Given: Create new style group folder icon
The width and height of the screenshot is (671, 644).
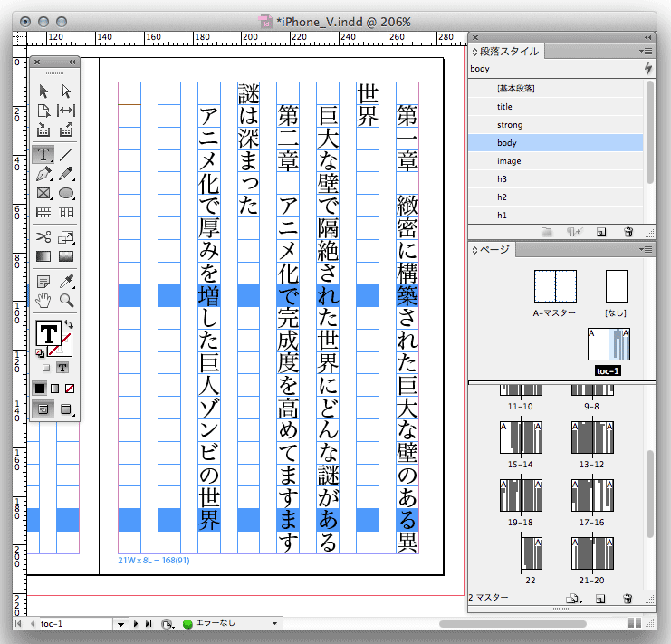Looking at the screenshot, I should click(x=546, y=232).
